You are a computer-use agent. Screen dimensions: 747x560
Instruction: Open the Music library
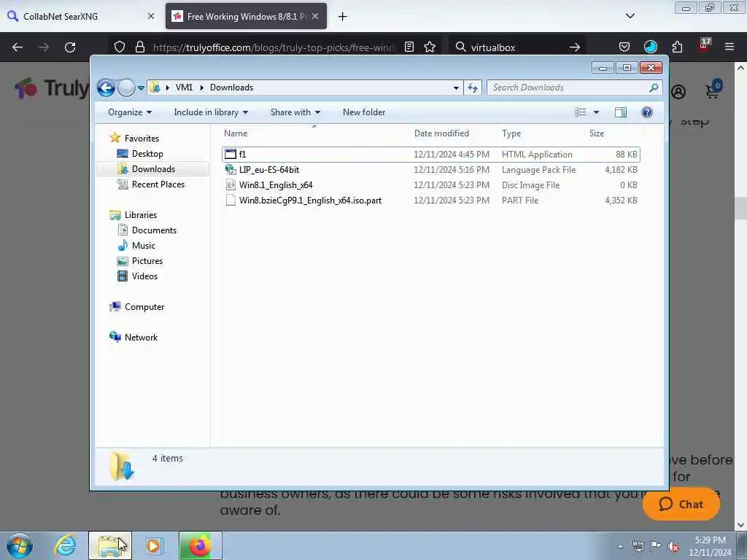pos(144,246)
